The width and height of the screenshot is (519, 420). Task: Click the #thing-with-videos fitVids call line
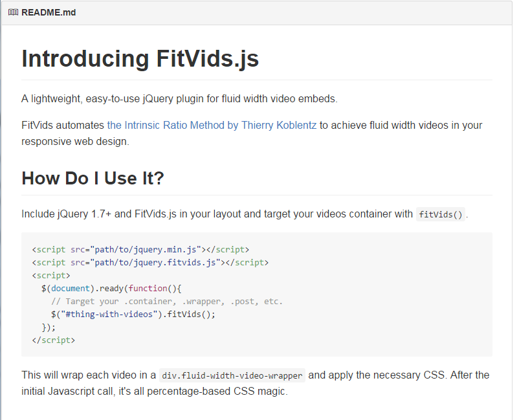point(133,315)
